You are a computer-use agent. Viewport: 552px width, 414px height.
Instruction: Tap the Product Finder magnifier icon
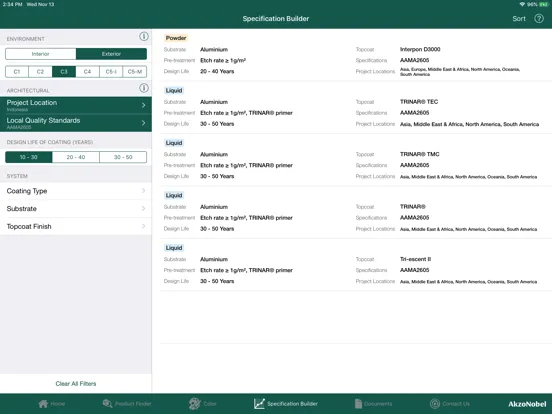107,403
